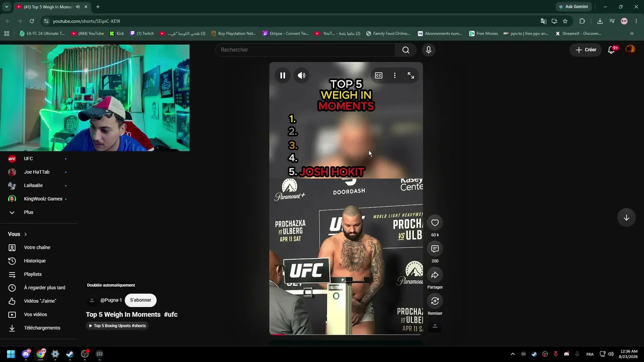Open the clock showing 12:36 AM
Screen dimensions: 644x362
click(629, 354)
